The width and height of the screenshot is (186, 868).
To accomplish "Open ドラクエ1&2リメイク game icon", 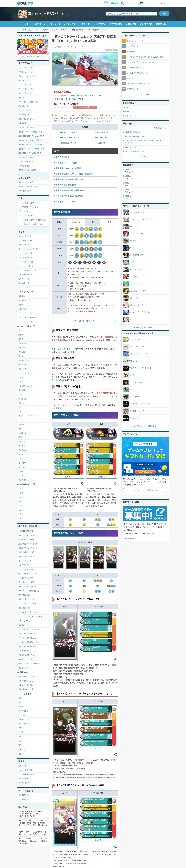I will [x=126, y=346].
